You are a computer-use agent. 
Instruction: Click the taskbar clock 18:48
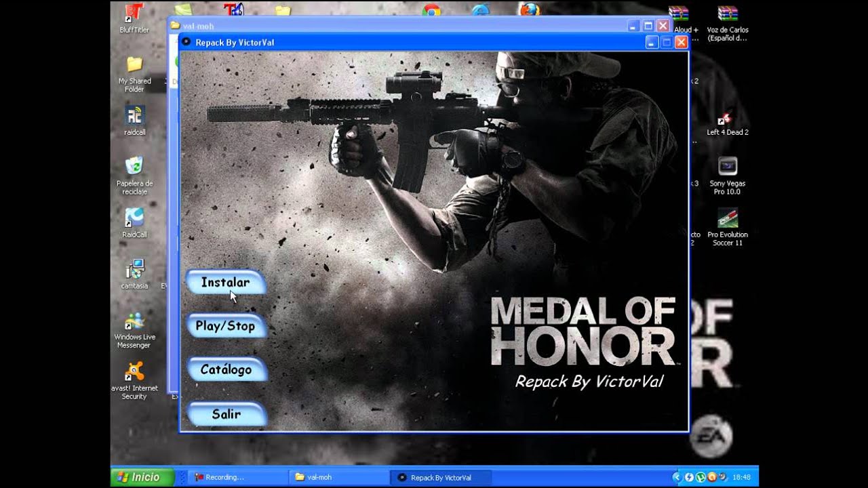[x=741, y=477]
